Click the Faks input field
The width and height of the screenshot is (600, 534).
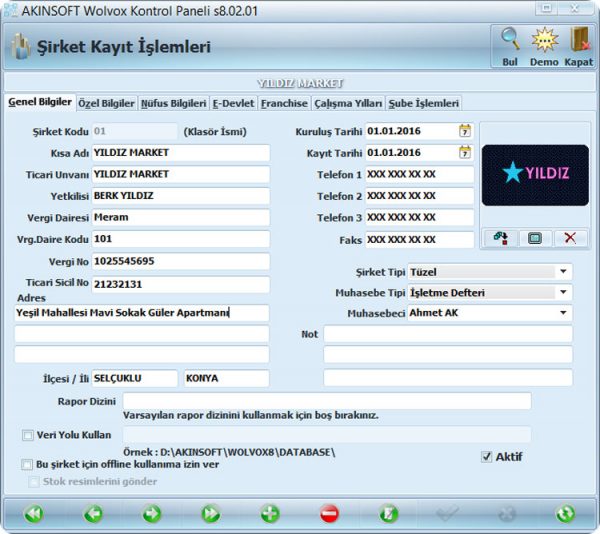click(x=419, y=240)
